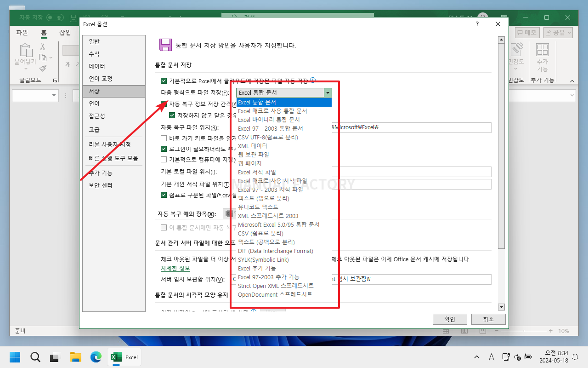Toggle '바로 가기 키로 파일을 열거나' checkbox
Viewport: 588px width, 368px height.
pyautogui.click(x=164, y=138)
